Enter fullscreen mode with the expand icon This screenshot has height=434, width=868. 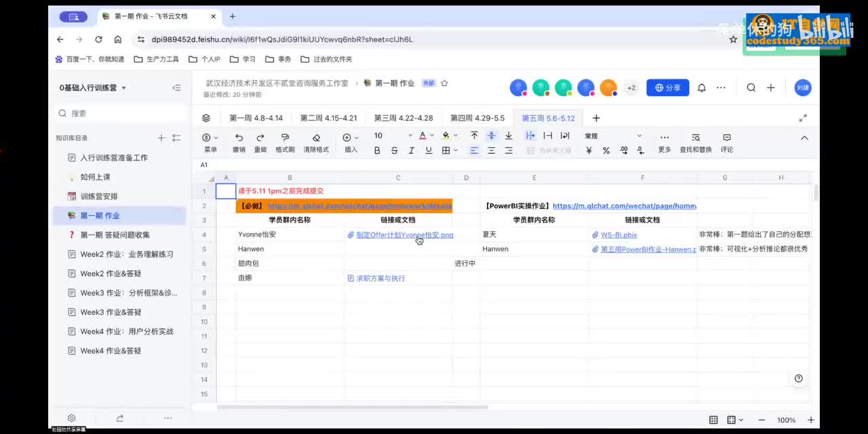pyautogui.click(x=803, y=118)
